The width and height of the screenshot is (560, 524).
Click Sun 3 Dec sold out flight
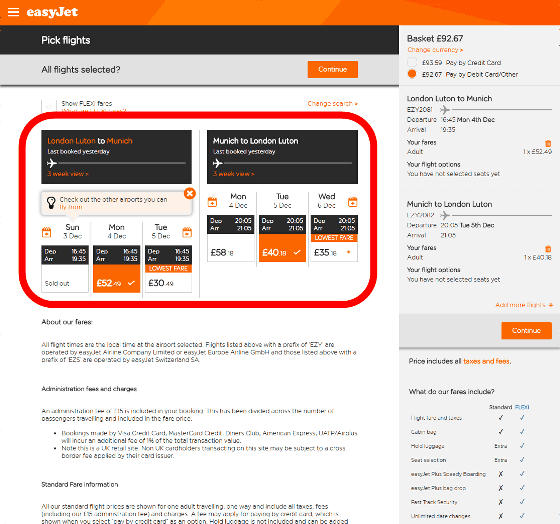coord(65,269)
